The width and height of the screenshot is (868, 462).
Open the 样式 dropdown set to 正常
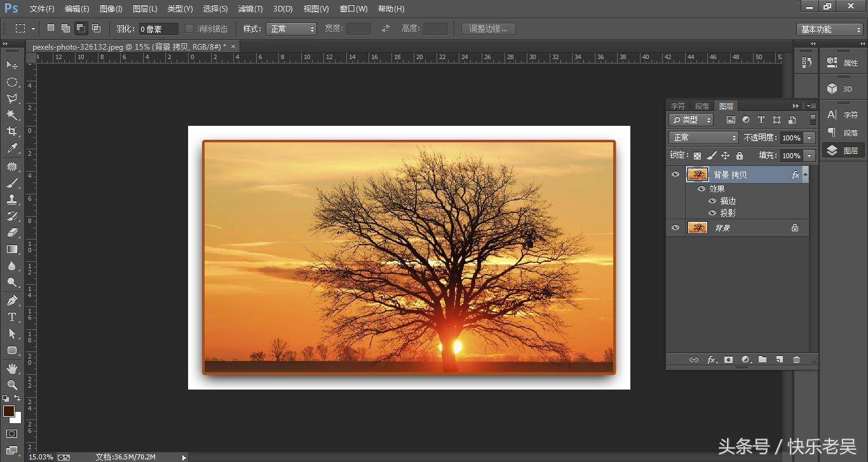[x=292, y=29]
